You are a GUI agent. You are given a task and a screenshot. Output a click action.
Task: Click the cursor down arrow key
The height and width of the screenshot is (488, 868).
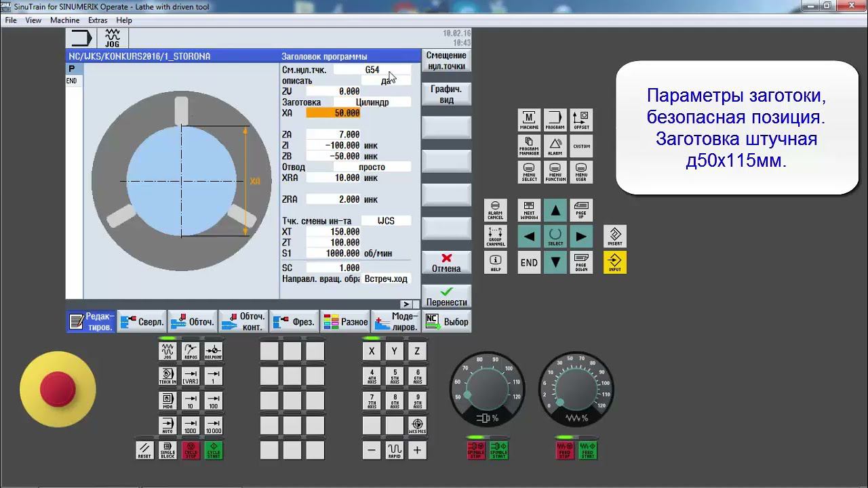[x=555, y=262]
